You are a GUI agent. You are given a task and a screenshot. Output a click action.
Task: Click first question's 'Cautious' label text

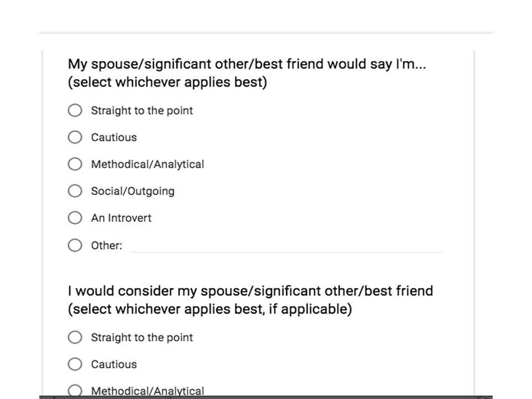tap(114, 137)
